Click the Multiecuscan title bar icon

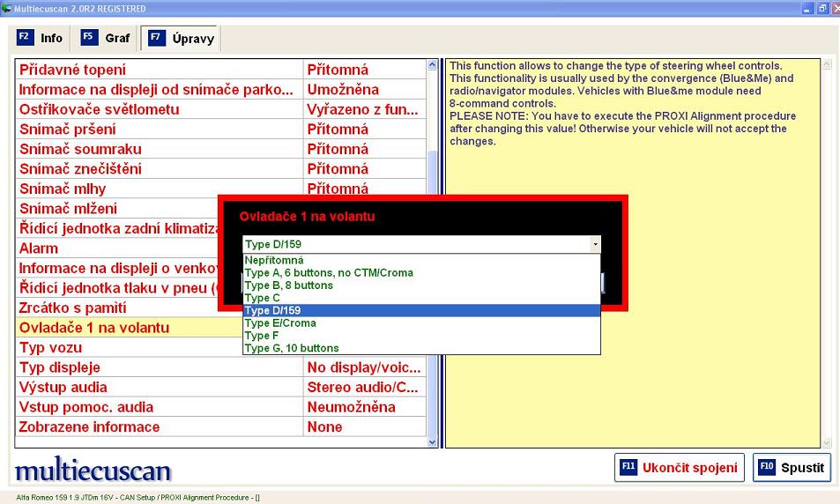6,8
